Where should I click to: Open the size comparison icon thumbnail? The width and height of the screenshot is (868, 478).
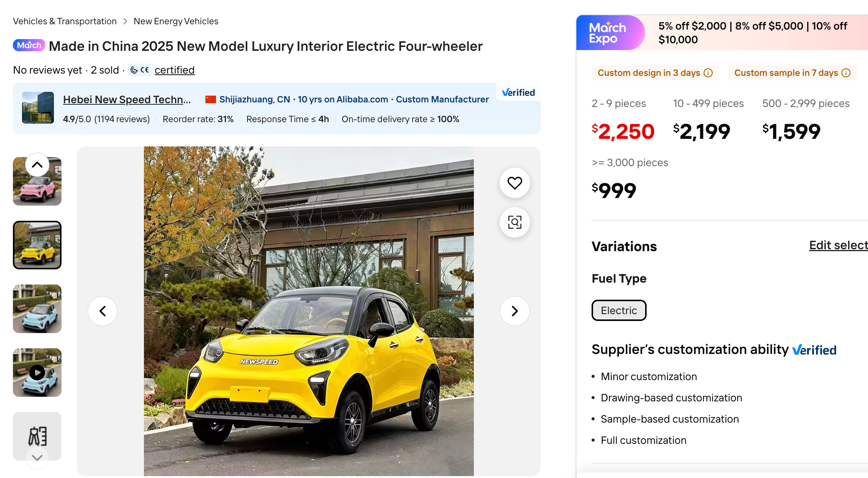point(37,436)
